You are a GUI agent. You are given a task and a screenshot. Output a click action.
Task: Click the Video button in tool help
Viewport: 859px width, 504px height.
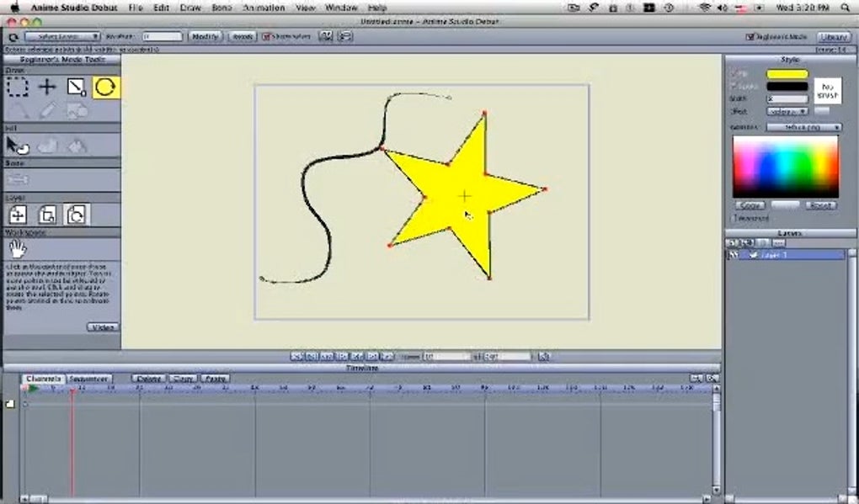(x=103, y=327)
